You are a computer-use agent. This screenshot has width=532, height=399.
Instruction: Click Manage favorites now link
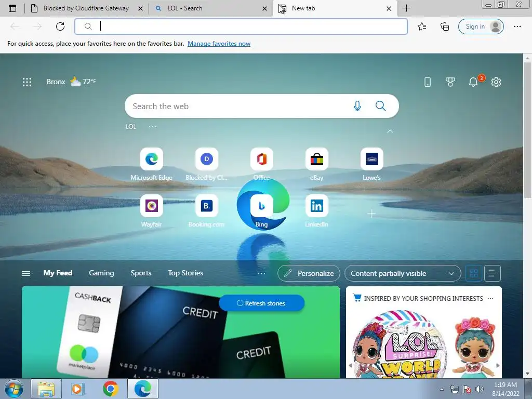pos(219,44)
